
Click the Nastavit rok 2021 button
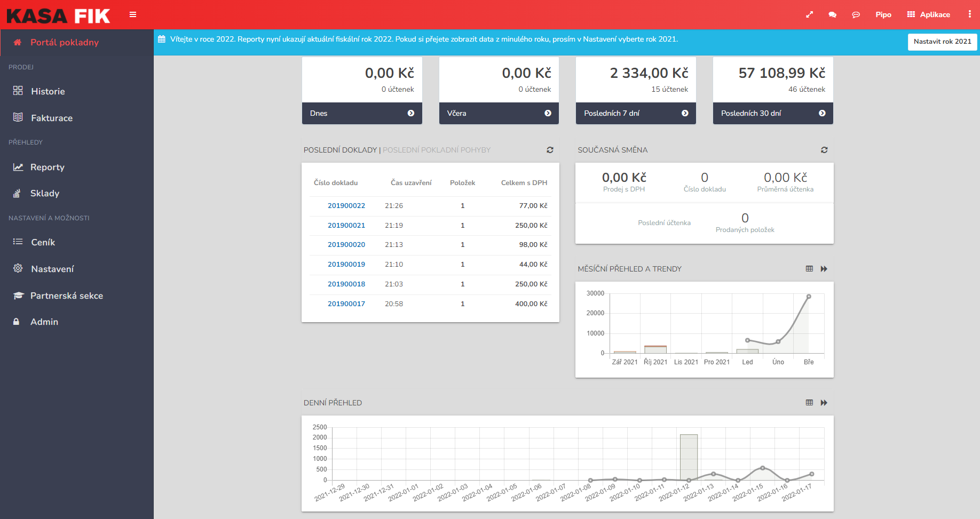(942, 42)
